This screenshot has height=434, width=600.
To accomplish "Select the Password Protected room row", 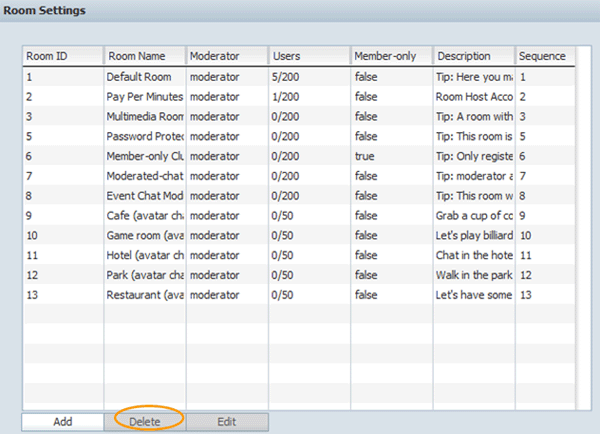I will click(144, 137).
